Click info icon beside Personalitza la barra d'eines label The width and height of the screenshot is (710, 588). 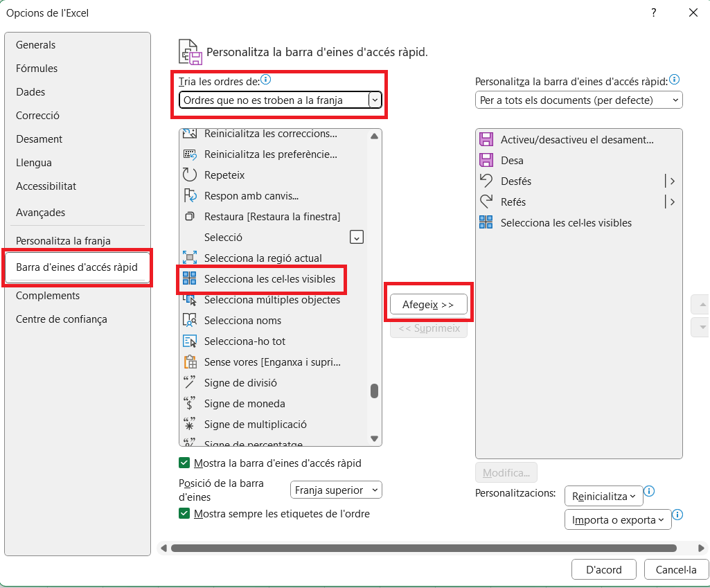674,80
